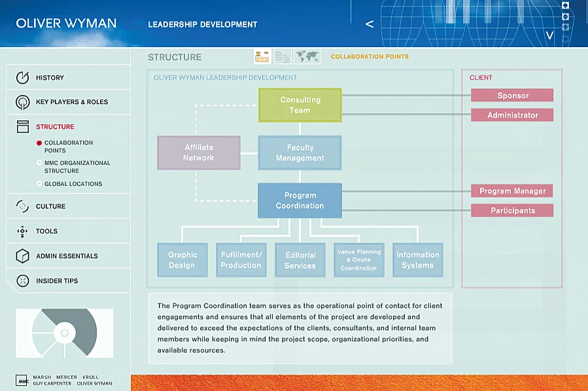Click the Venue Planning & Onsite Coordination box
This screenshot has width=588, height=391.
click(x=359, y=260)
